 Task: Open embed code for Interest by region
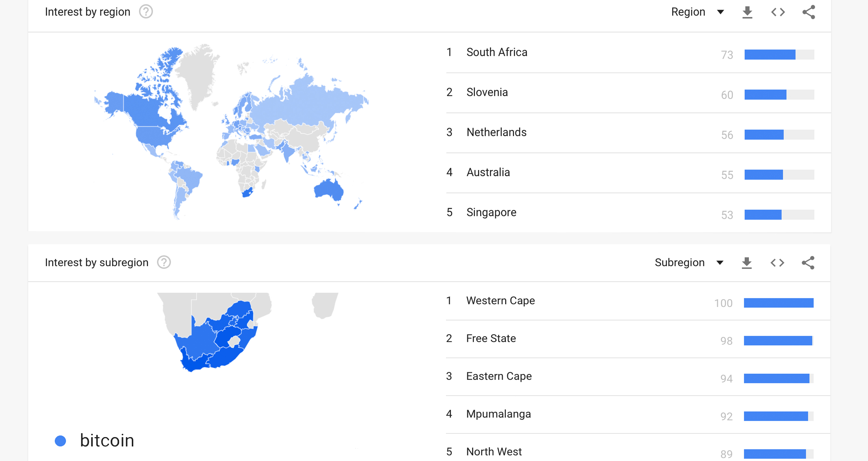click(x=778, y=12)
